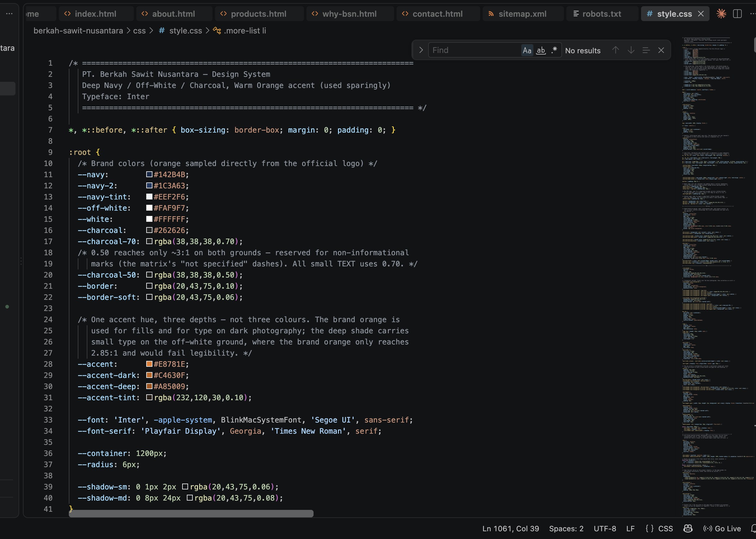Open swatch for --accent-deep #A85009
756x539 pixels.
click(x=149, y=386)
